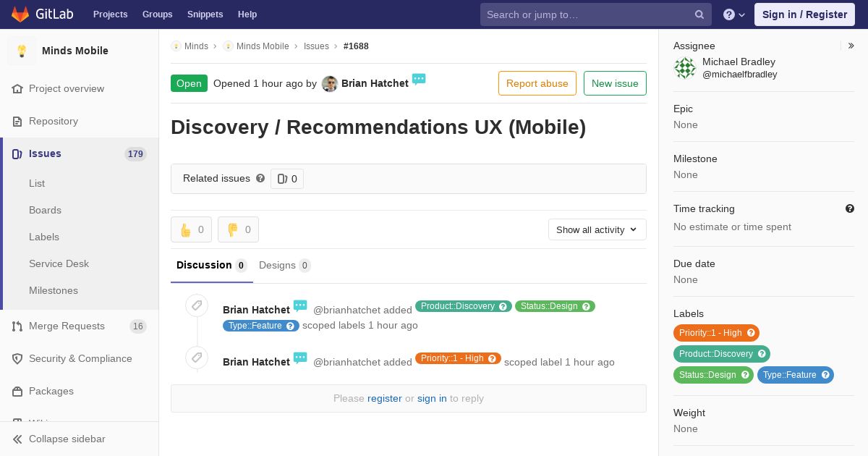Open the Labels sidebar item
This screenshot has width=868, height=456.
(44, 237)
